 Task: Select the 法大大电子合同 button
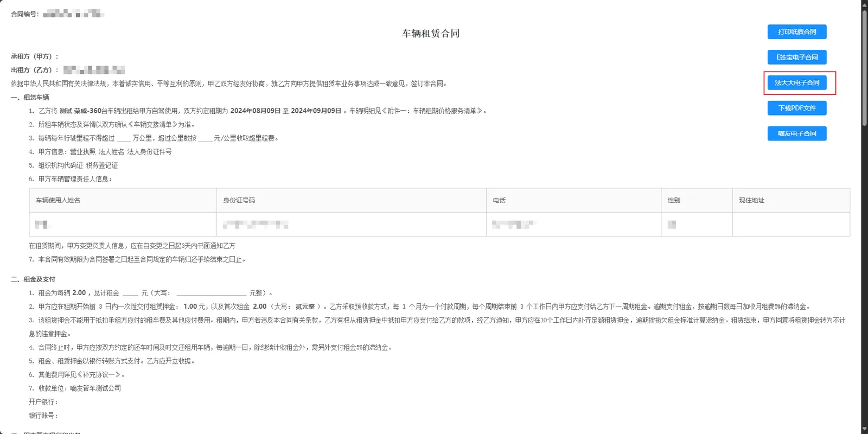(797, 82)
